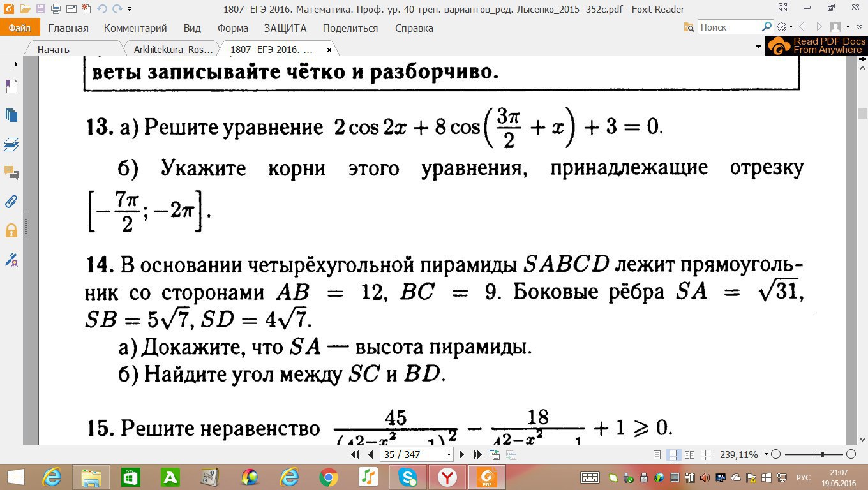Print the PDF via the Print icon
This screenshot has width=868, height=490.
click(x=56, y=9)
